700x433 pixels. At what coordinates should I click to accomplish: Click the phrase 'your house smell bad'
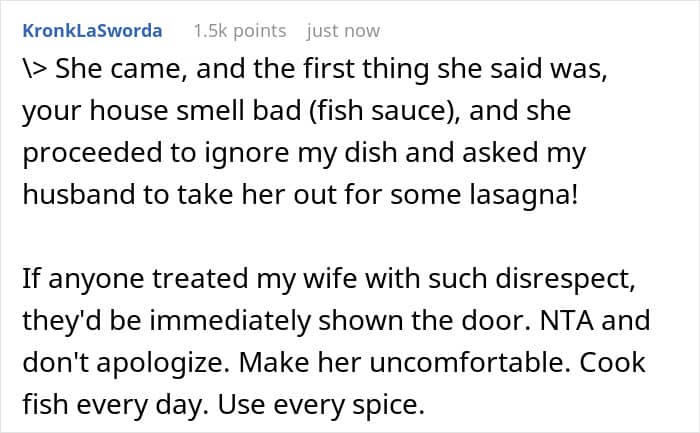pos(162,111)
